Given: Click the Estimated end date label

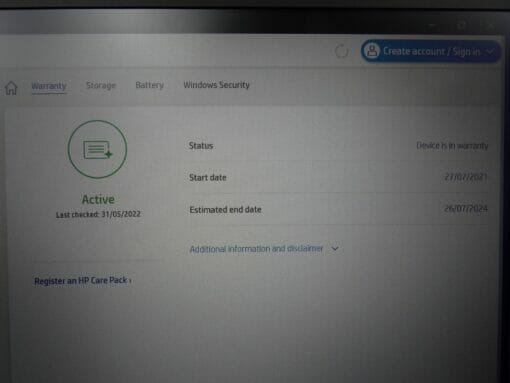Looking at the screenshot, I should (225, 210).
